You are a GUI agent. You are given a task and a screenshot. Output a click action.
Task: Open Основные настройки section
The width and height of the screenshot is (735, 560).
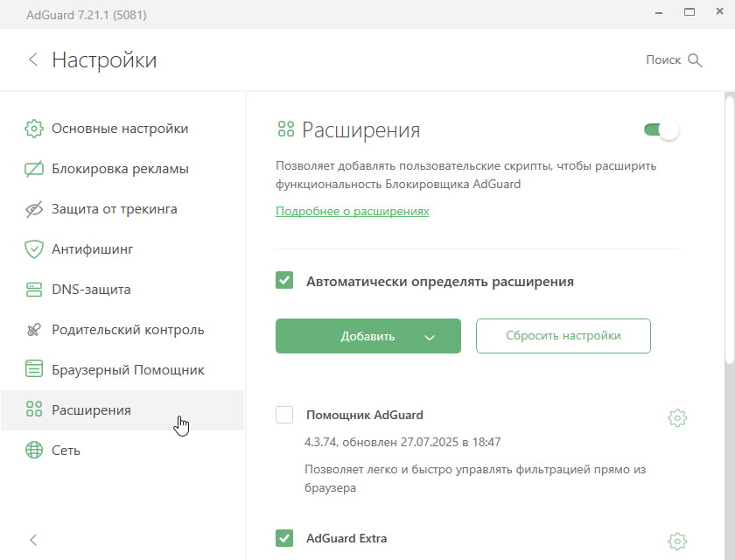pyautogui.click(x=122, y=129)
